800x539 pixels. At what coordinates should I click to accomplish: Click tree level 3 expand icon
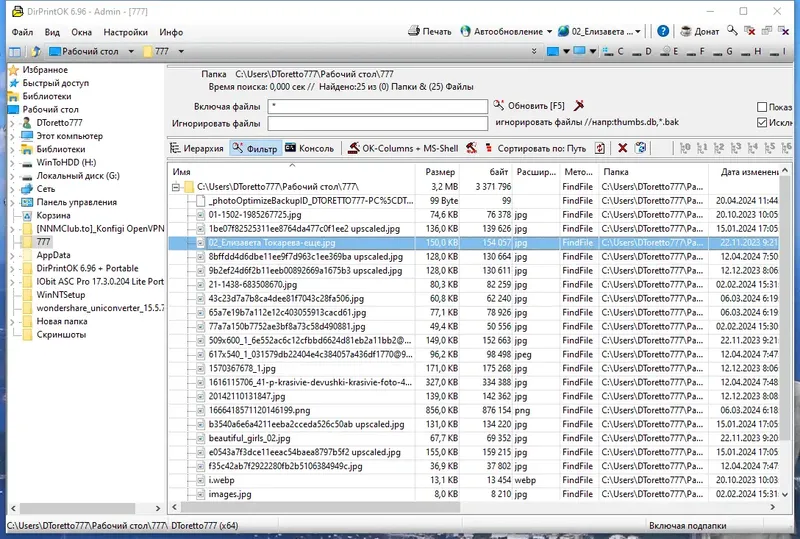coord(736,148)
